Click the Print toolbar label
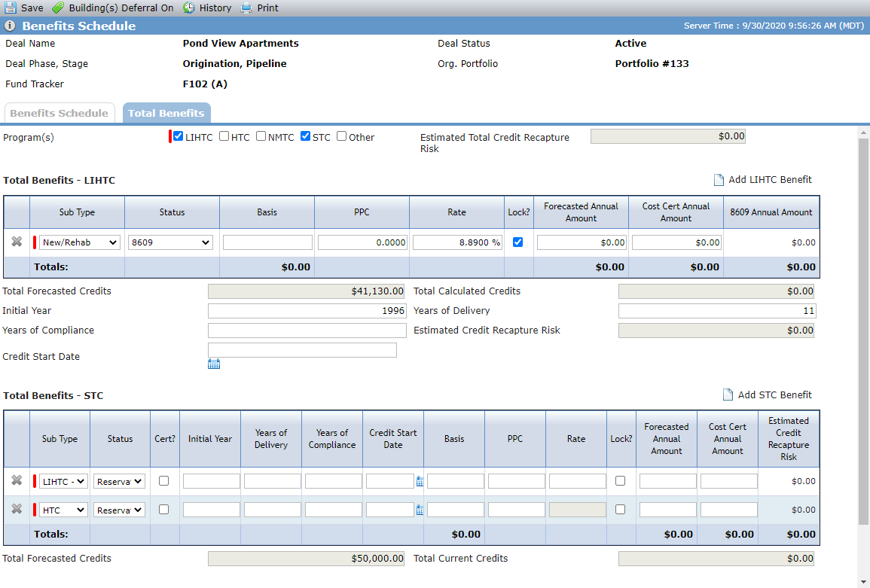The image size is (870, 588). (x=268, y=8)
